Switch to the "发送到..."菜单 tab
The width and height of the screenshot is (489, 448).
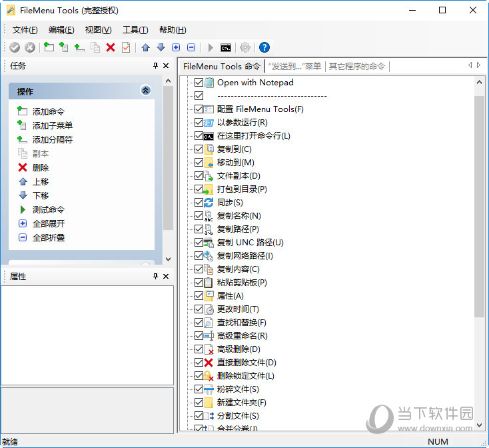[x=294, y=66]
